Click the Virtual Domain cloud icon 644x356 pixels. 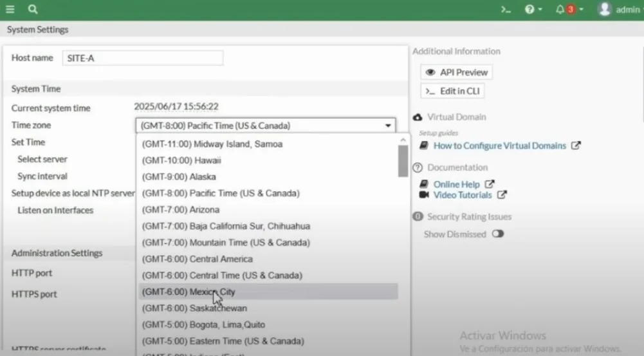pos(418,117)
